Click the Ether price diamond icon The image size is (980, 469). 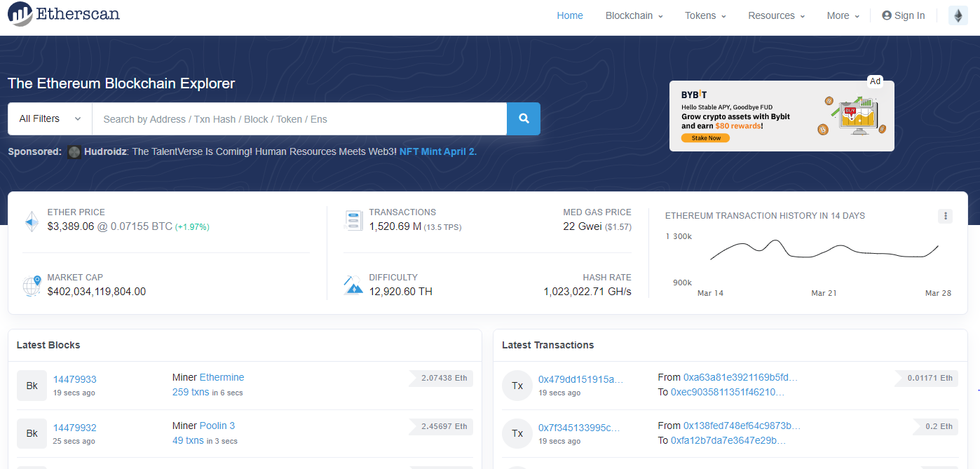pos(32,221)
